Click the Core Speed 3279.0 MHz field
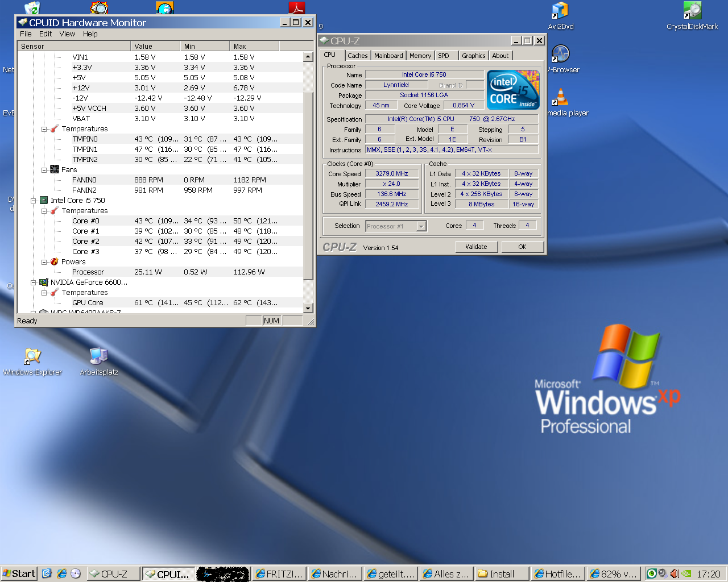 [x=392, y=174]
